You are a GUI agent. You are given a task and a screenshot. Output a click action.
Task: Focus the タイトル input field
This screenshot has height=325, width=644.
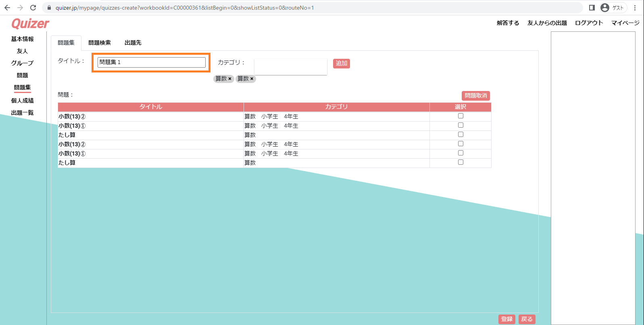pos(152,62)
